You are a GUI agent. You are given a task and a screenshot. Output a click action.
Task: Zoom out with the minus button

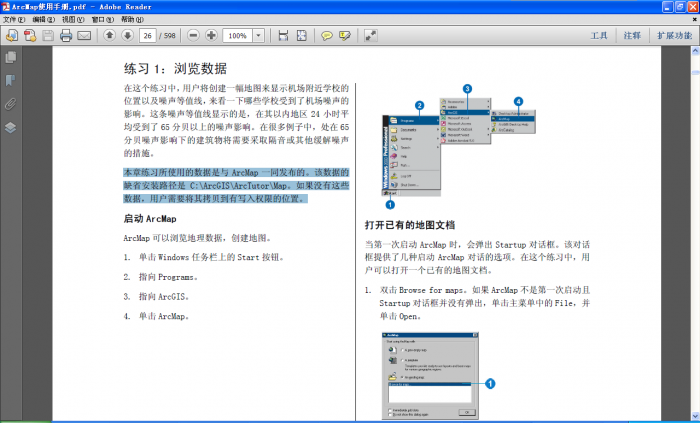[x=193, y=35]
